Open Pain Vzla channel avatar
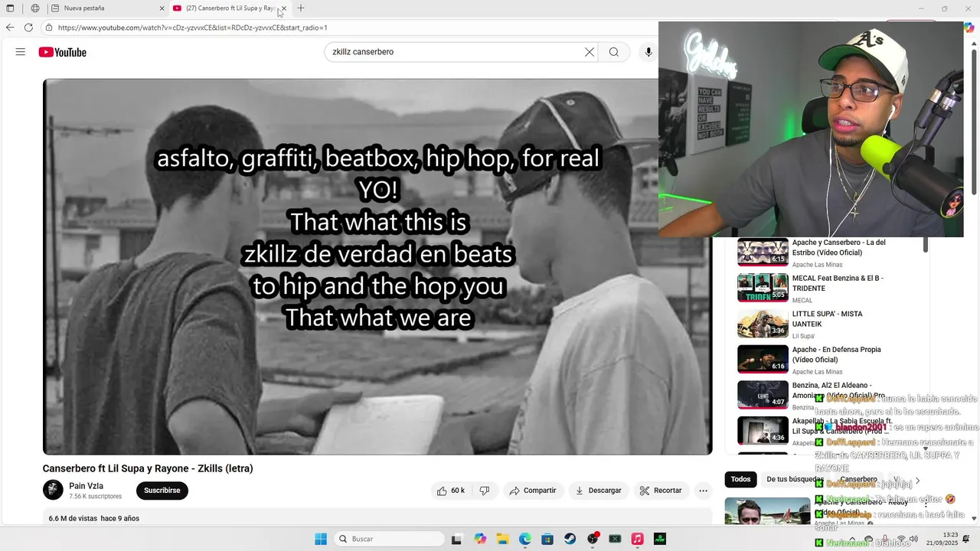Image resolution: width=980 pixels, height=551 pixels. pyautogui.click(x=53, y=490)
